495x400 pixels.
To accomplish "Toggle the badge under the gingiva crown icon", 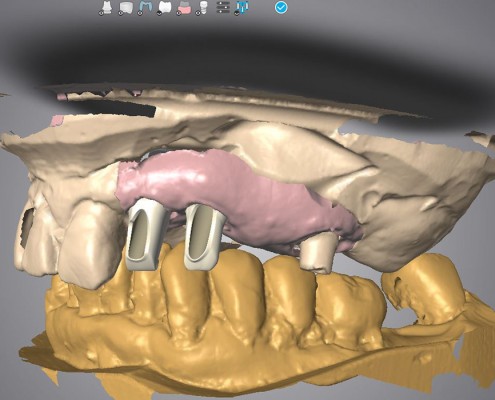I will click(179, 13).
